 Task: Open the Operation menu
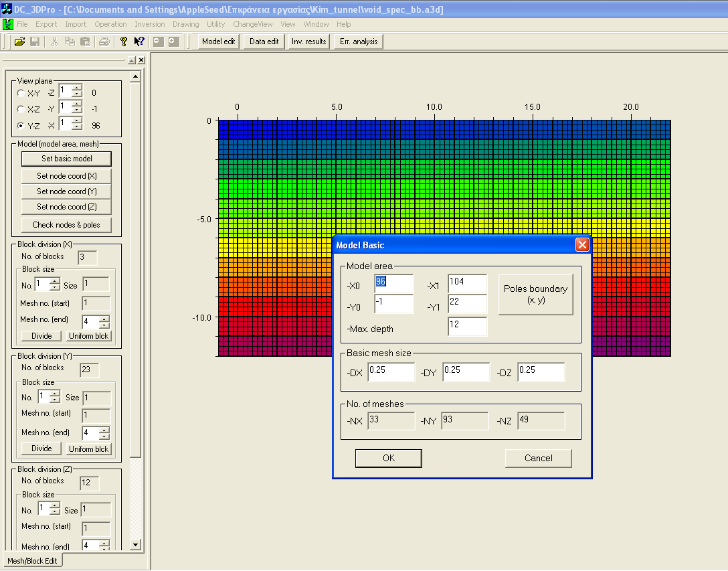coord(110,24)
